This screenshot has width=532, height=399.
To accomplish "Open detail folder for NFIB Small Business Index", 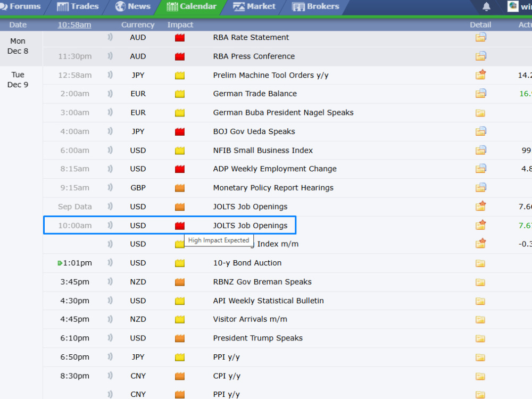I will coord(480,150).
